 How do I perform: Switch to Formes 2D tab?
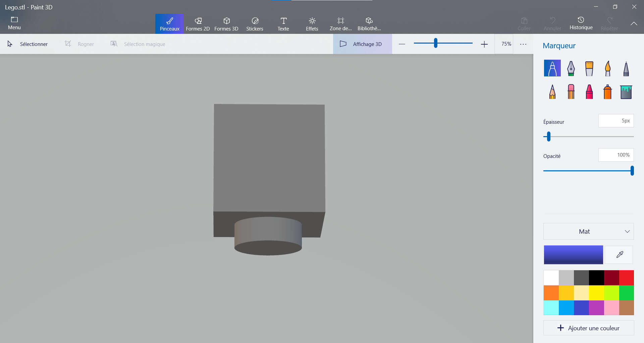click(198, 24)
